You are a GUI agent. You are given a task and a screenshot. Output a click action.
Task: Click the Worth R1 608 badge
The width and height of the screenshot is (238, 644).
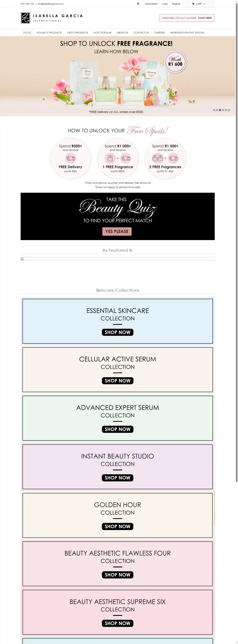[175, 62]
